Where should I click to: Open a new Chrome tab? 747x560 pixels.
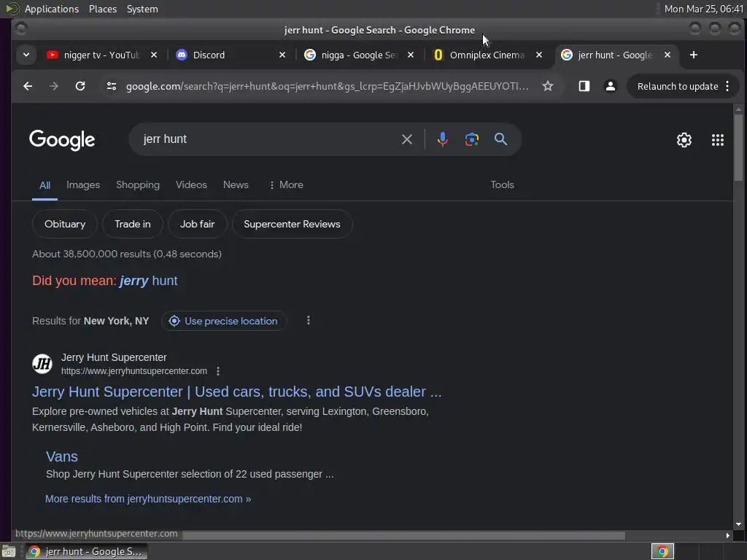point(694,55)
